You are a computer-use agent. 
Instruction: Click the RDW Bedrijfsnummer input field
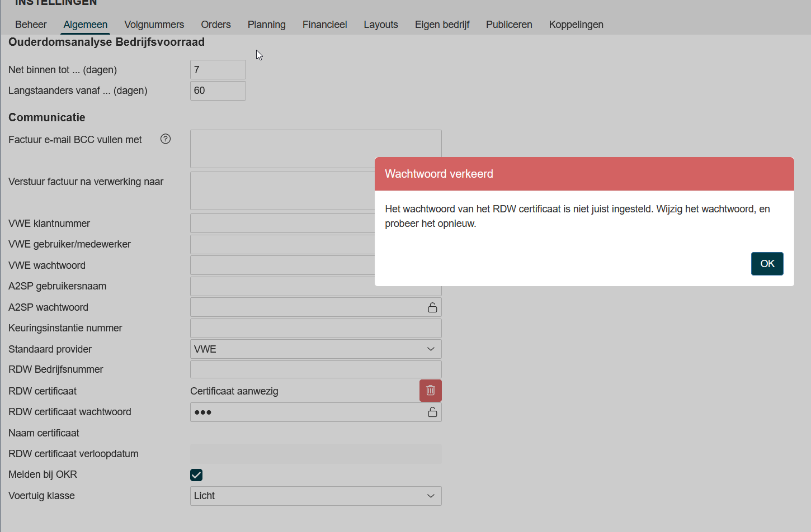pos(315,369)
